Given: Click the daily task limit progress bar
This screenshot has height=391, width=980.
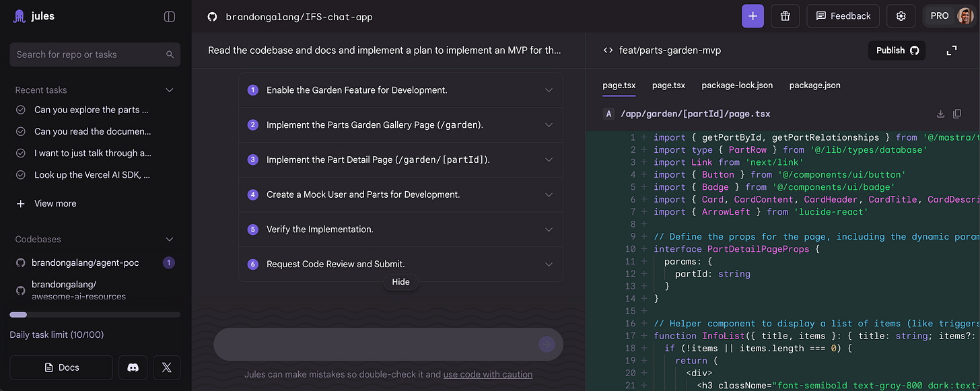Looking at the screenshot, I should tap(95, 314).
